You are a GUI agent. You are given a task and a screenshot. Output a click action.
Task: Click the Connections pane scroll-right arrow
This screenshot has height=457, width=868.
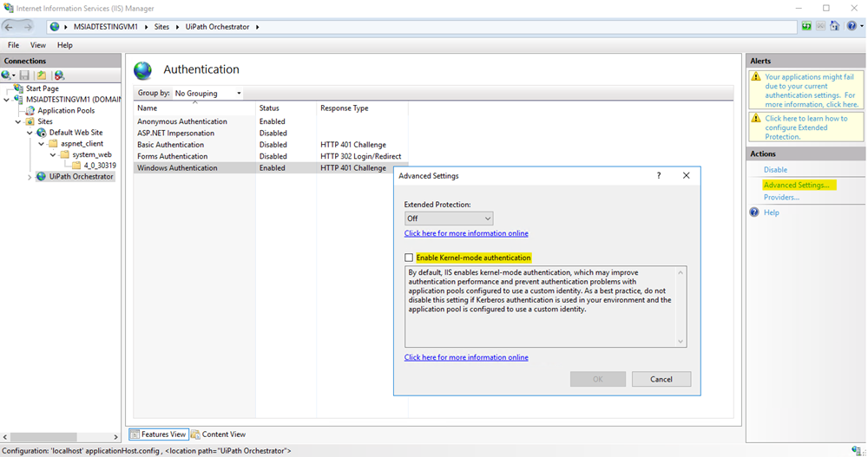(115, 437)
